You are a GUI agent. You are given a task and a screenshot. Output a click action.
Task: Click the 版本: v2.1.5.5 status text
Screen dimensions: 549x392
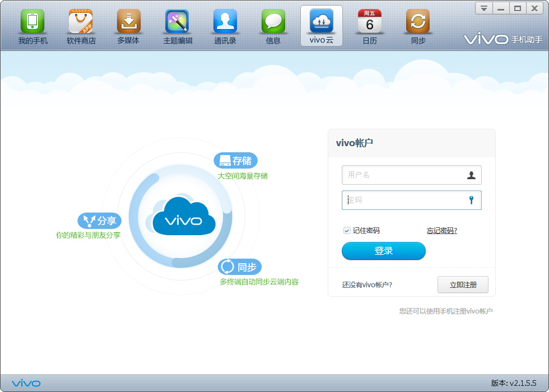[514, 383]
